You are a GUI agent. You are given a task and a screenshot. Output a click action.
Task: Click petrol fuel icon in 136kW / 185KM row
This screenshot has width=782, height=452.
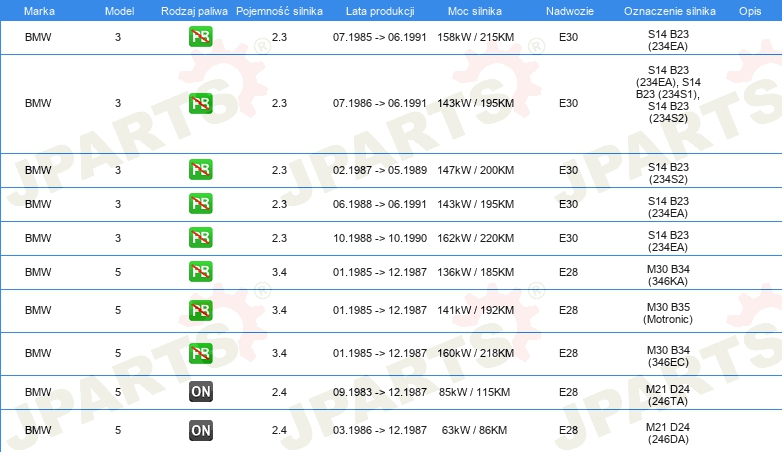click(x=200, y=271)
